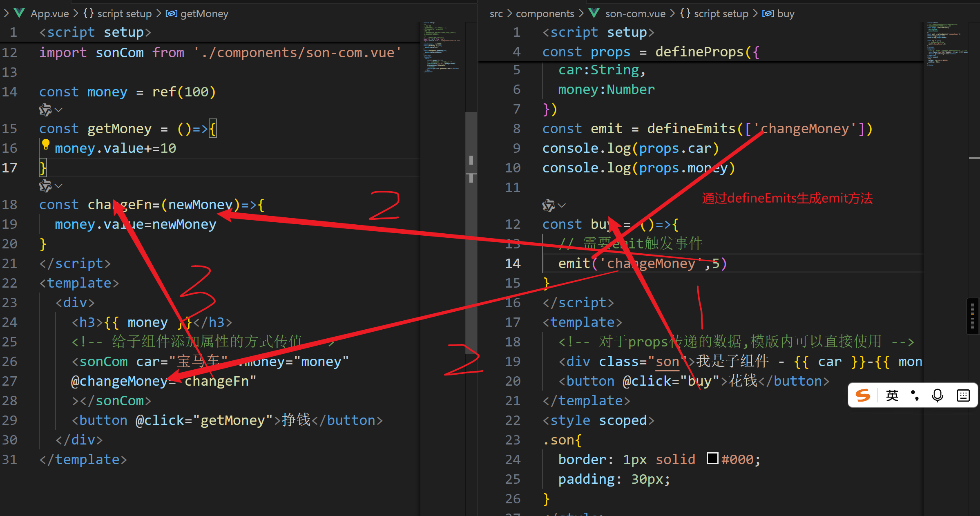980x516 pixels.
Task: Click the AI code lens icon above buy function
Action: coord(548,206)
